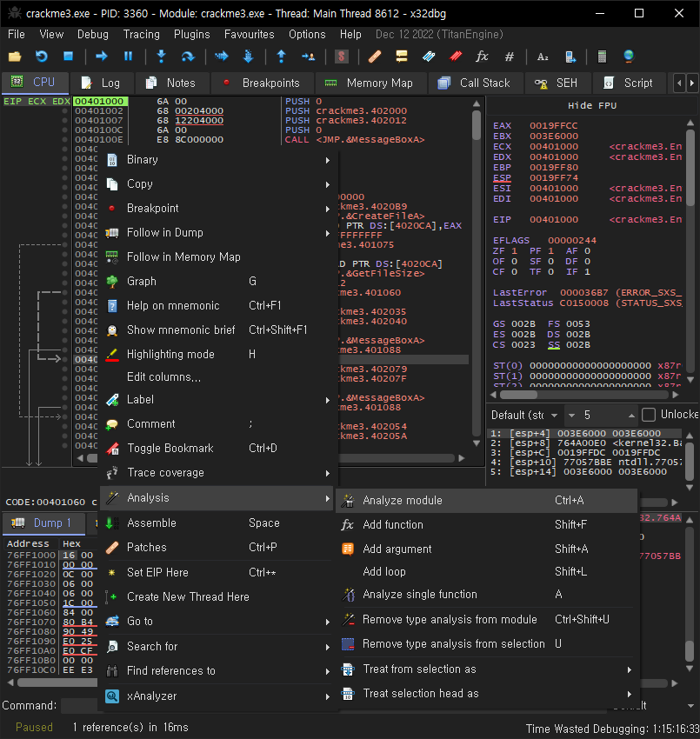700x739 pixels.
Task: Expand the Trace coverage submenu
Action: click(x=217, y=473)
